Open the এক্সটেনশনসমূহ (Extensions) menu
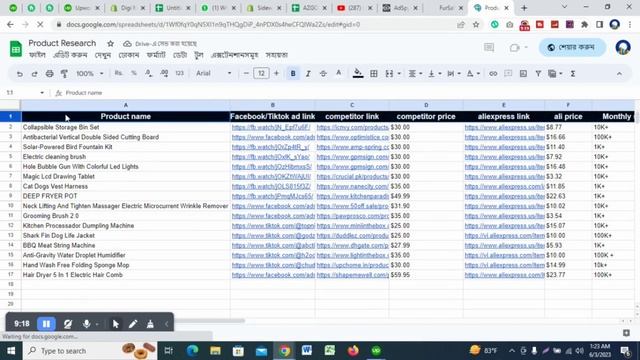 click(234, 55)
